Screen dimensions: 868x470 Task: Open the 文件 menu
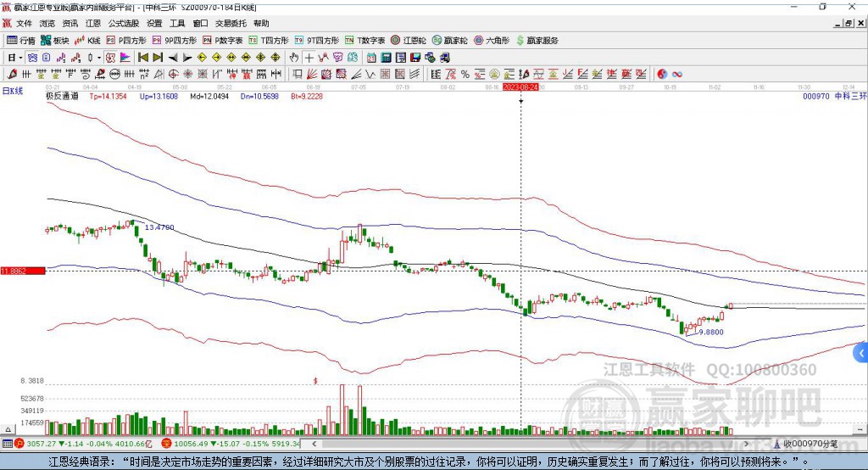25,23
